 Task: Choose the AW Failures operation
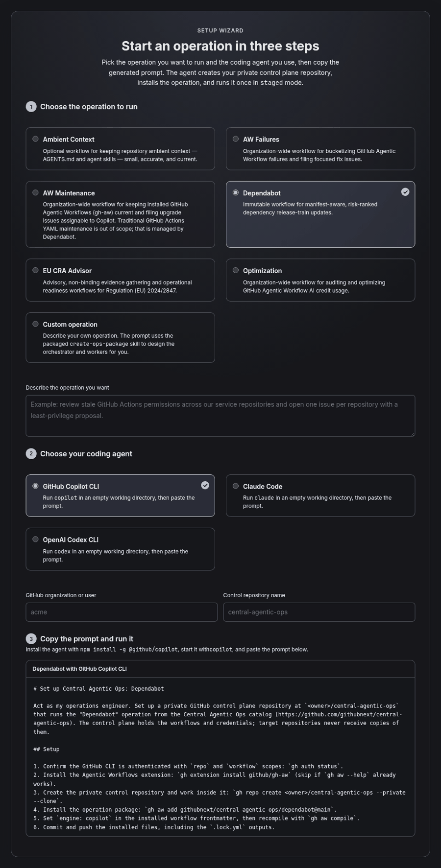coord(236,139)
